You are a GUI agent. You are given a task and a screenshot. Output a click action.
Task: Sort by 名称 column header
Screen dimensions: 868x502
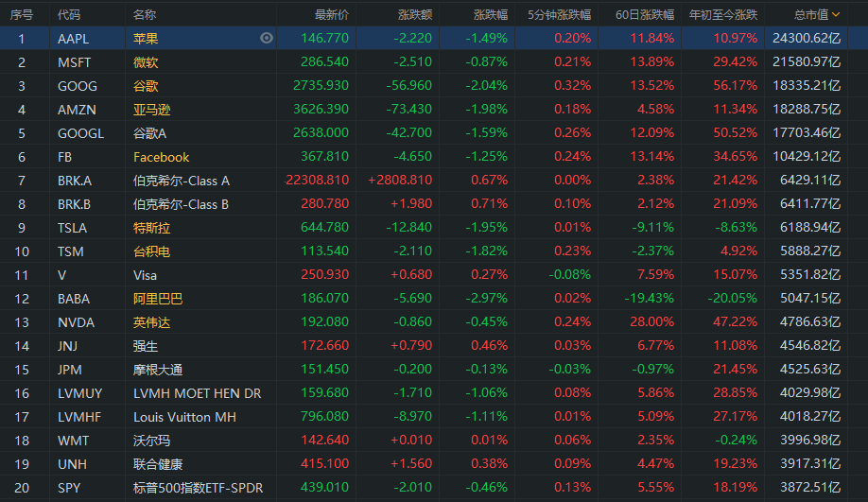tap(145, 15)
